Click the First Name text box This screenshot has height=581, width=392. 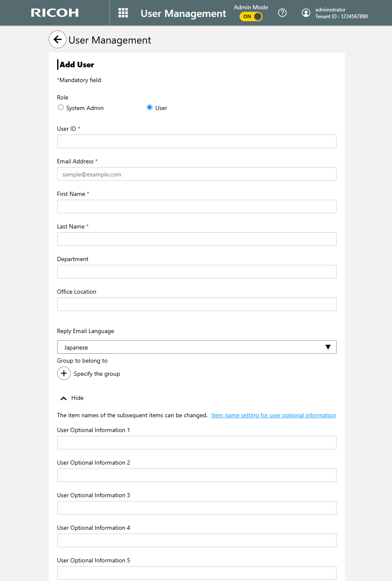(196, 207)
